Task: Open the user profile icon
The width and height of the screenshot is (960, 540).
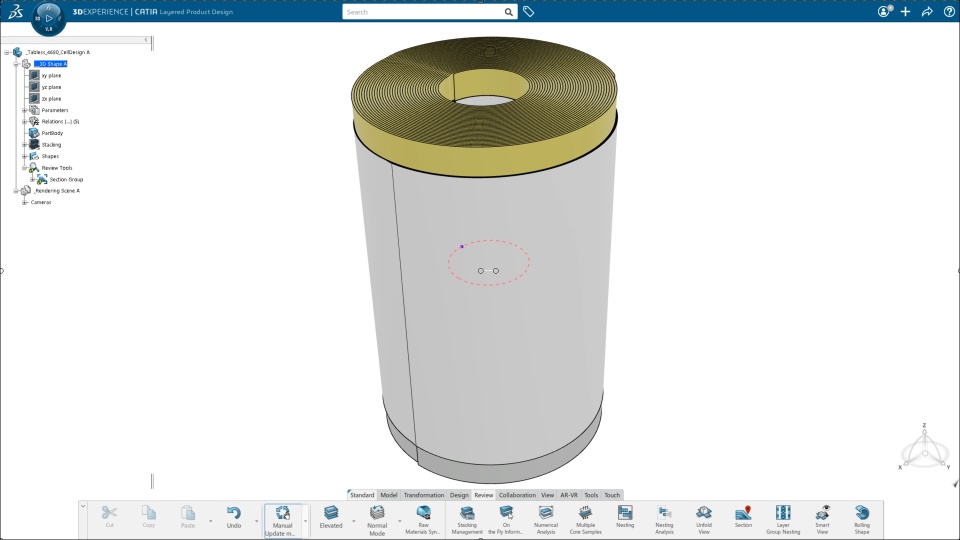Action: coord(883,12)
